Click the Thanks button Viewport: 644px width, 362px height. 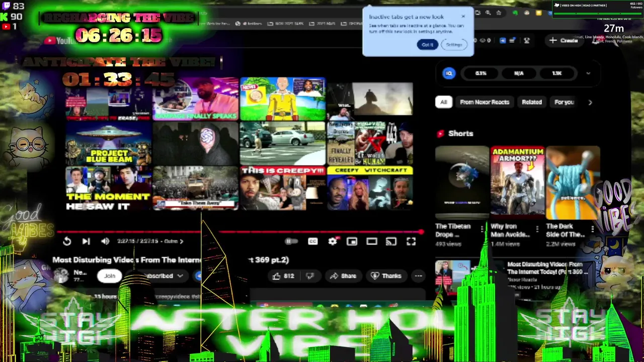click(x=386, y=276)
